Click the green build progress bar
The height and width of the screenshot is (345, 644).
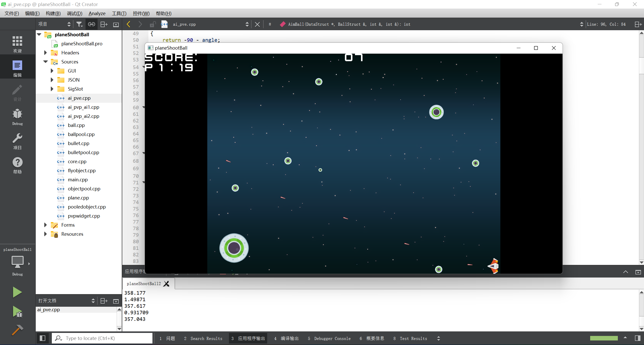[604, 338]
